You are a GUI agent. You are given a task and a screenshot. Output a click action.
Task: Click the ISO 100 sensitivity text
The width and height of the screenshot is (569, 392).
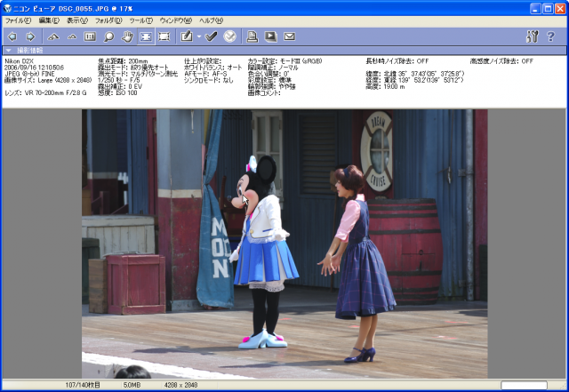[117, 93]
